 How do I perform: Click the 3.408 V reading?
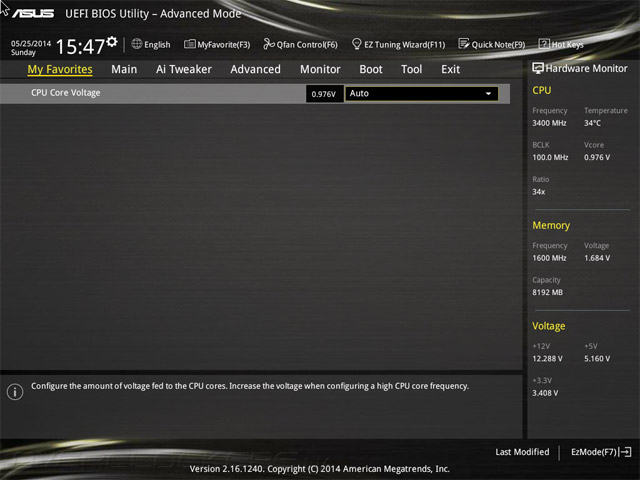point(545,393)
